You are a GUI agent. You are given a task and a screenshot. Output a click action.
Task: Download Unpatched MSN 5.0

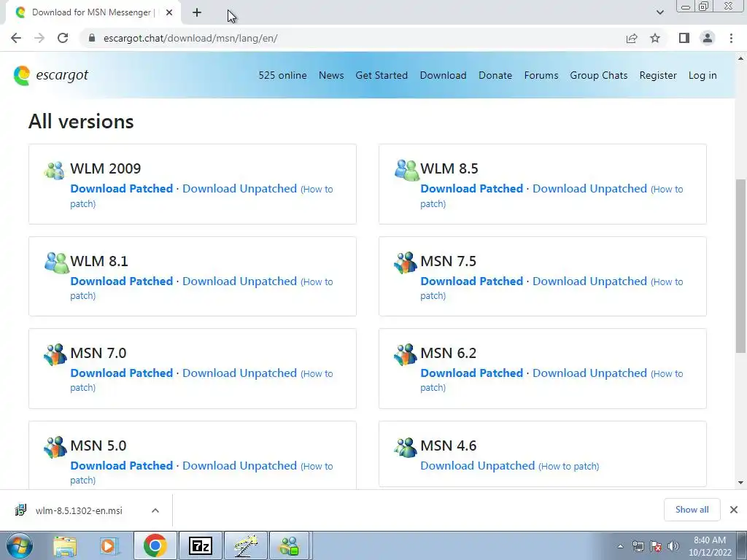coord(239,466)
